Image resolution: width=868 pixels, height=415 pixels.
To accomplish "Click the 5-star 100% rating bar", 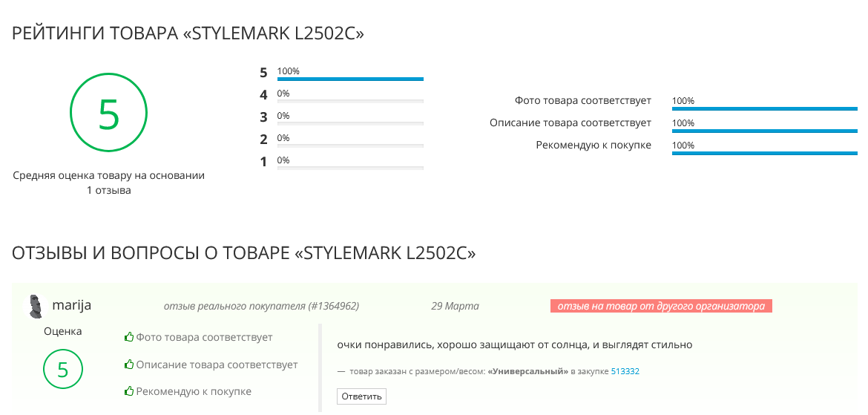I will (350, 79).
